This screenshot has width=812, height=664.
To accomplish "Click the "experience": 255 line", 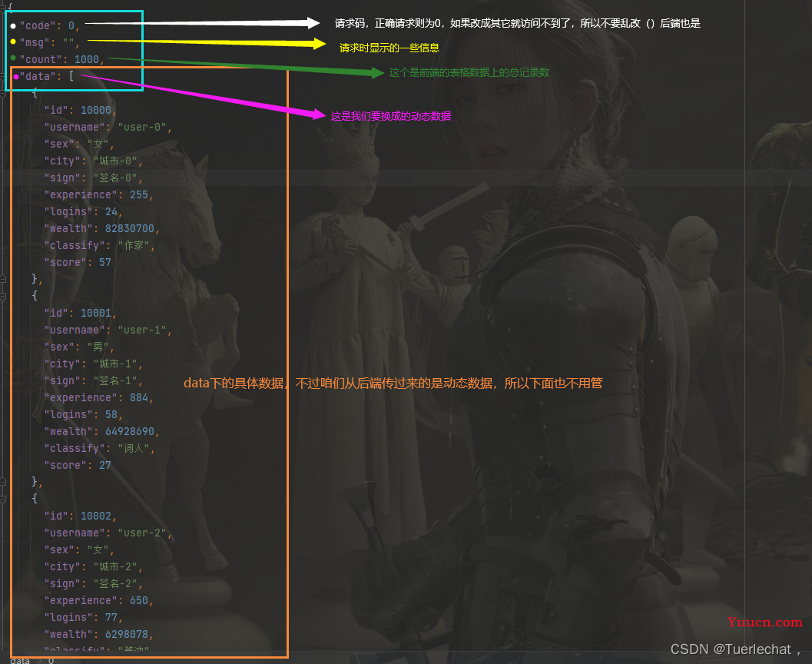I will coord(98,194).
